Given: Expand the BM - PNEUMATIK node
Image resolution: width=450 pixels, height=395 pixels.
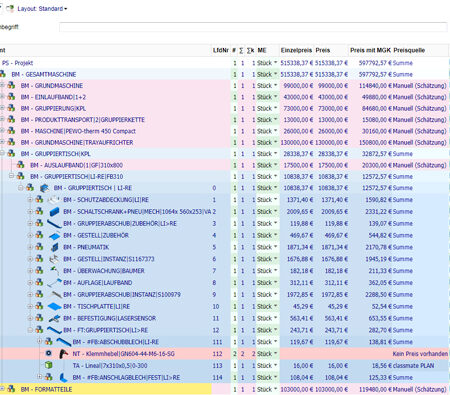Looking at the screenshot, I should [30, 247].
